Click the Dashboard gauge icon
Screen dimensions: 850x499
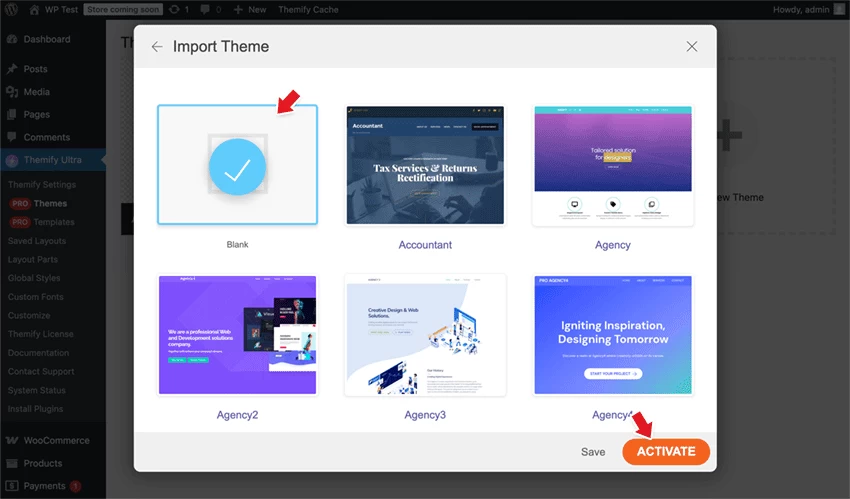tap(12, 39)
